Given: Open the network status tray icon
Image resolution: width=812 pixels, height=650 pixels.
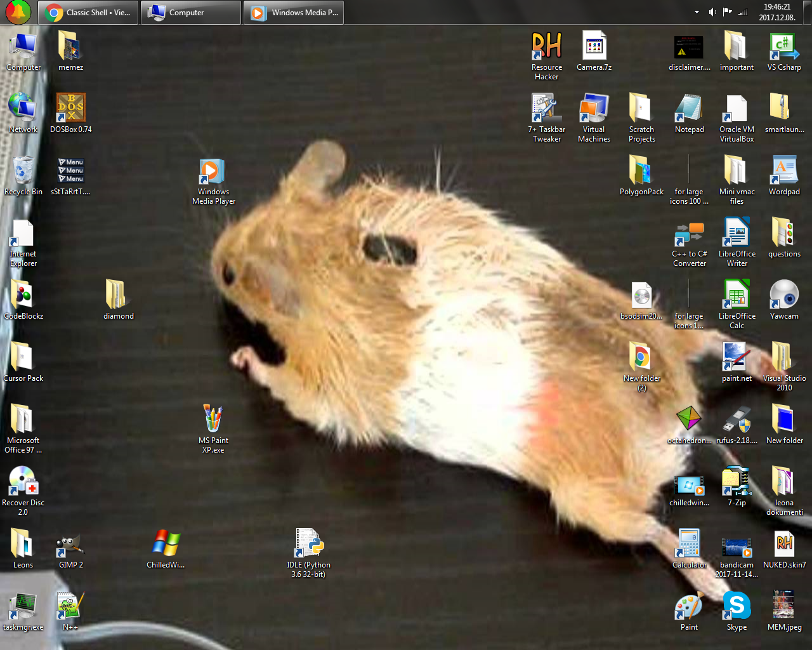Looking at the screenshot, I should click(x=743, y=12).
